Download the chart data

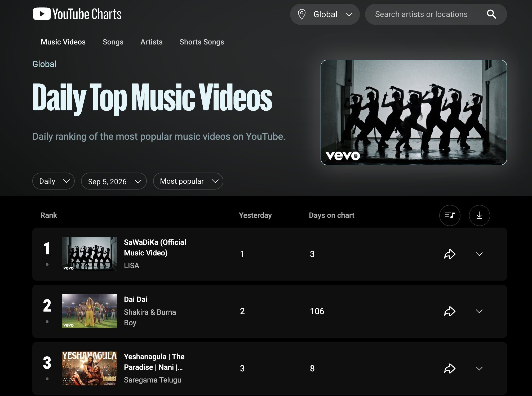[479, 215]
